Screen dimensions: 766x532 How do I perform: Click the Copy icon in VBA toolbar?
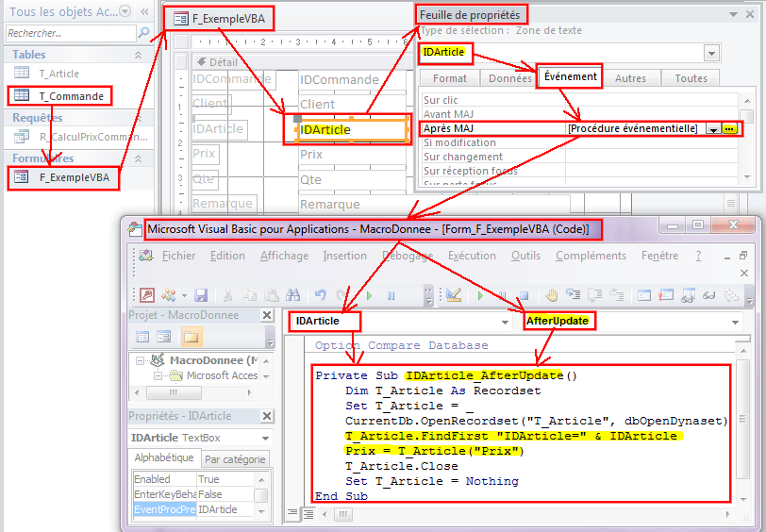(x=250, y=295)
